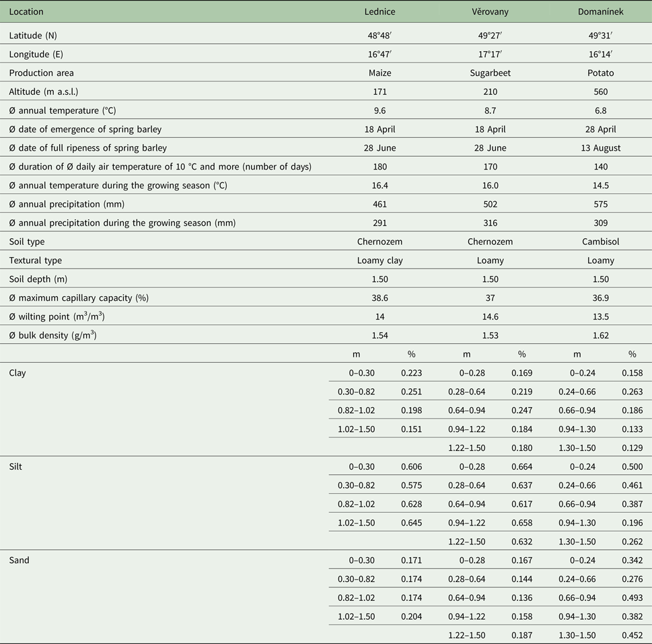652x644 pixels.
Task: Select the Clay section label
Action: pyautogui.click(x=17, y=373)
